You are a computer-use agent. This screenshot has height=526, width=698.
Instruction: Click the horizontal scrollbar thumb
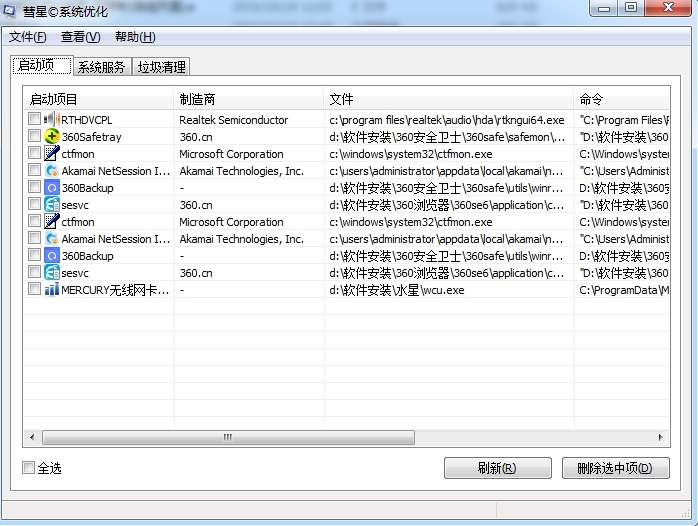tap(228, 437)
